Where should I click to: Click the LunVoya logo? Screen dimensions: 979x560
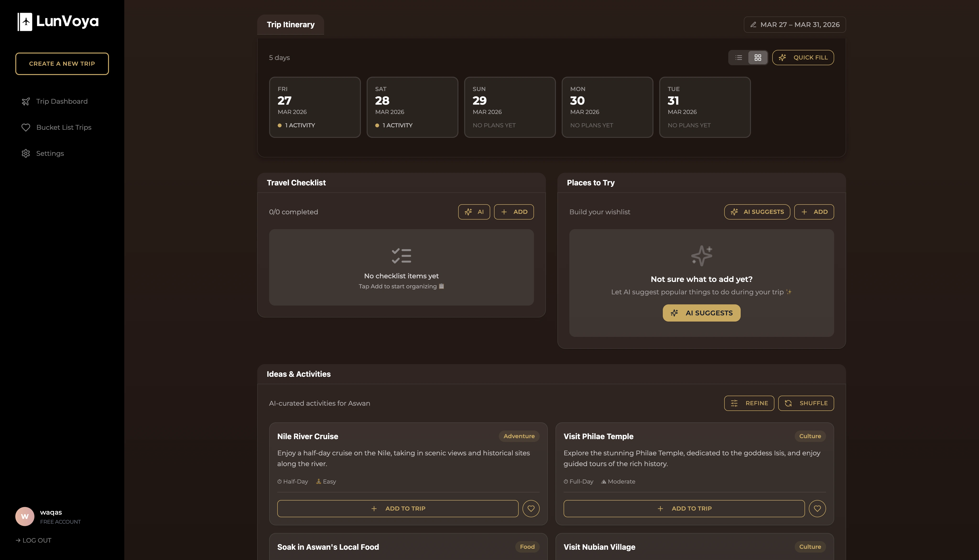(x=58, y=22)
